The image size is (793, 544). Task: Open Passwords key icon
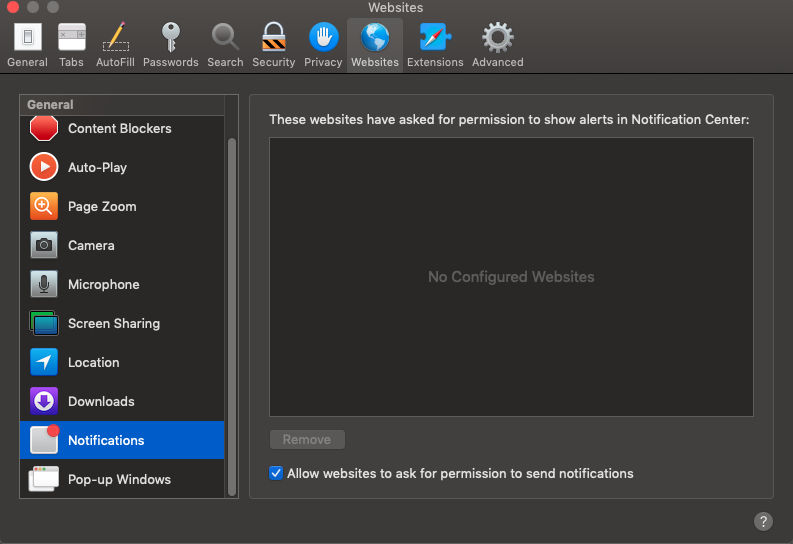[x=170, y=37]
